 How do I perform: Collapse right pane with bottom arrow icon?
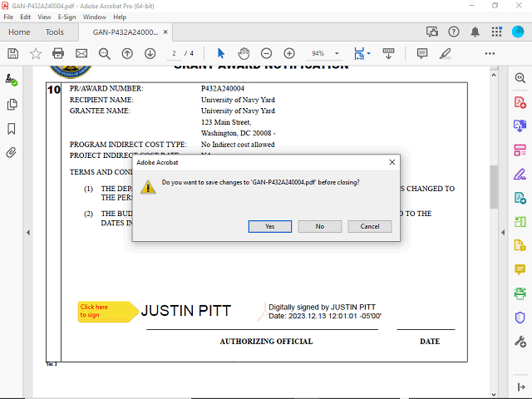click(521, 387)
